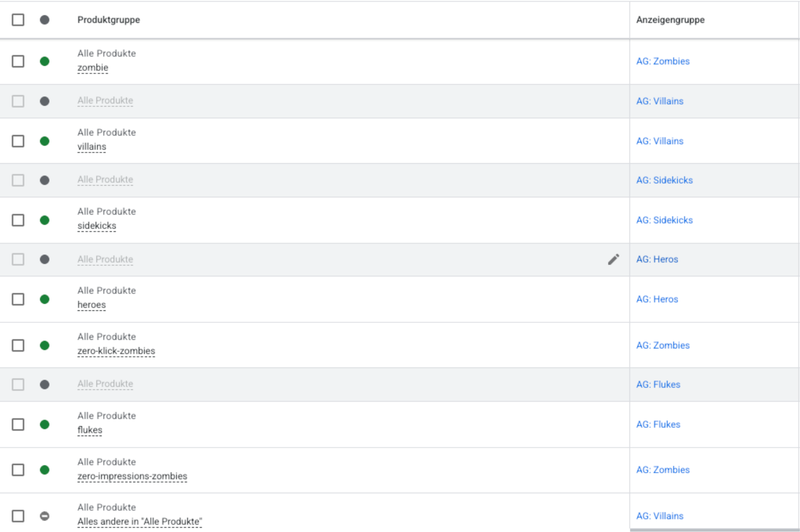Select the heroes product group name
This screenshot has height=532, width=800.
click(x=92, y=305)
